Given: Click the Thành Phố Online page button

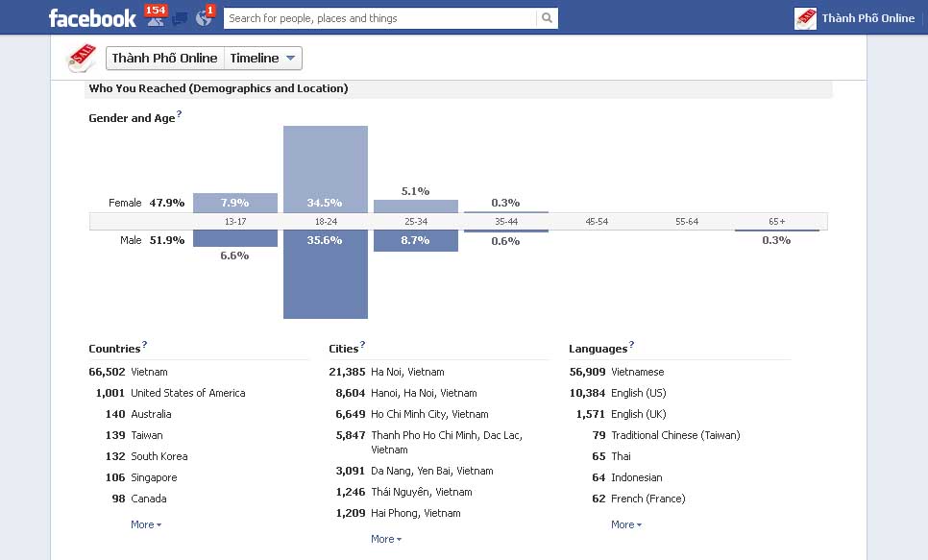Looking at the screenshot, I should pyautogui.click(x=165, y=59).
